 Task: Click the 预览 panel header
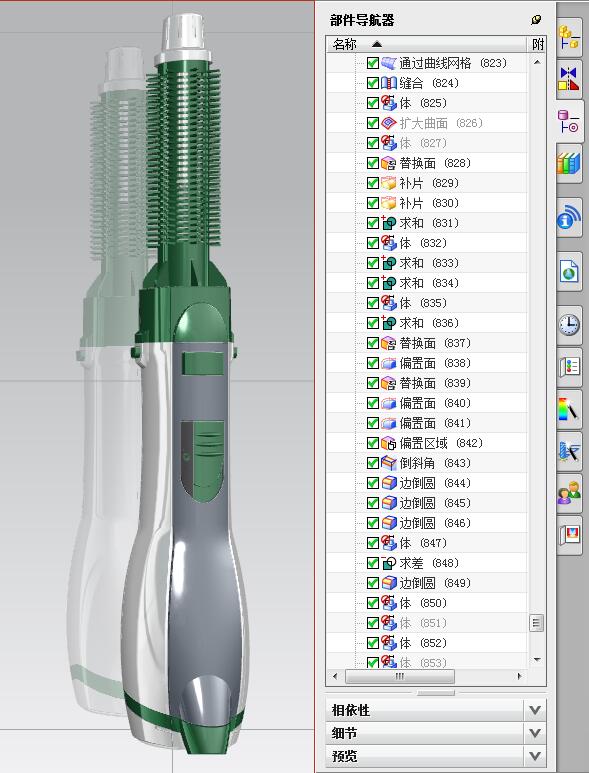coord(436,756)
